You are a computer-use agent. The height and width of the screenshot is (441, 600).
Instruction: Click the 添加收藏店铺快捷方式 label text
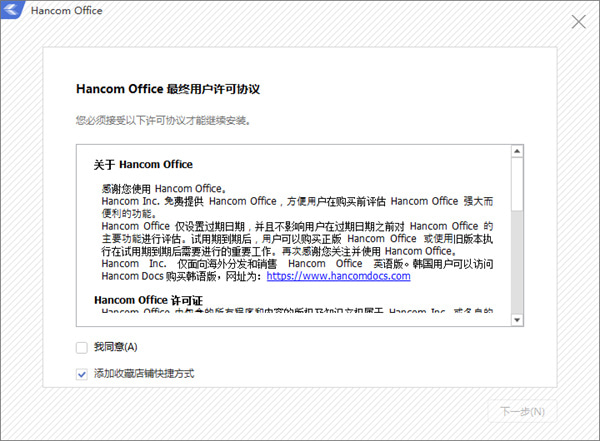coord(144,373)
